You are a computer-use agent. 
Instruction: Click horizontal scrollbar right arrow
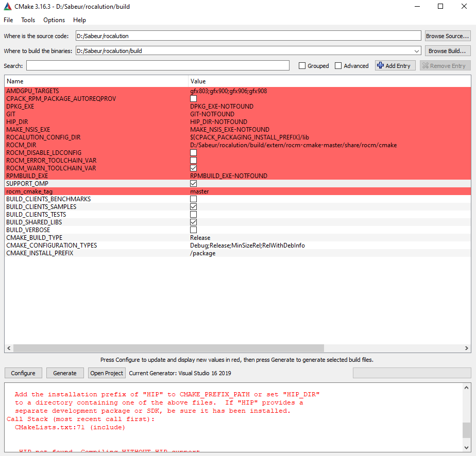(x=467, y=348)
